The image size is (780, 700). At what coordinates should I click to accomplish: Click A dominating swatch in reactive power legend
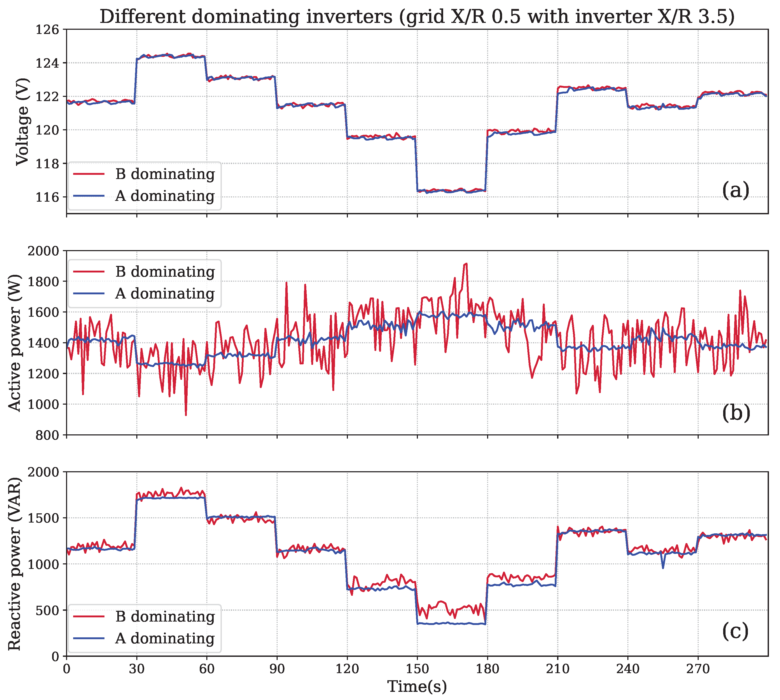[x=89, y=638]
